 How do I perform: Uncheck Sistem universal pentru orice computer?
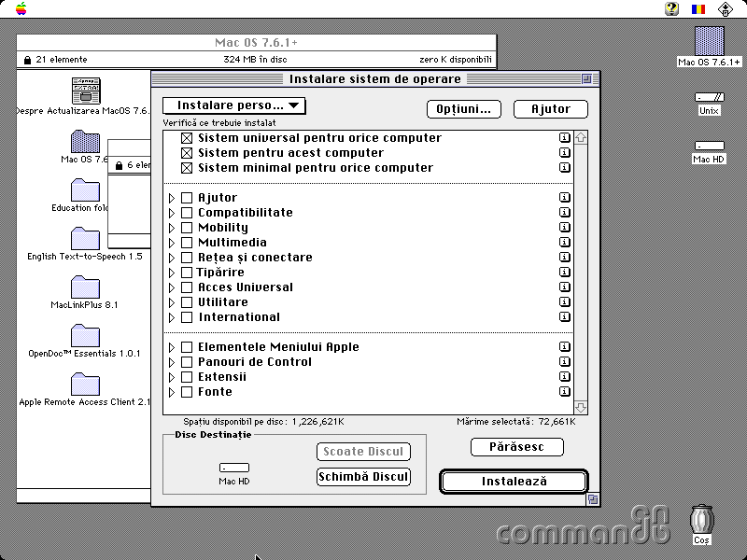click(x=187, y=138)
